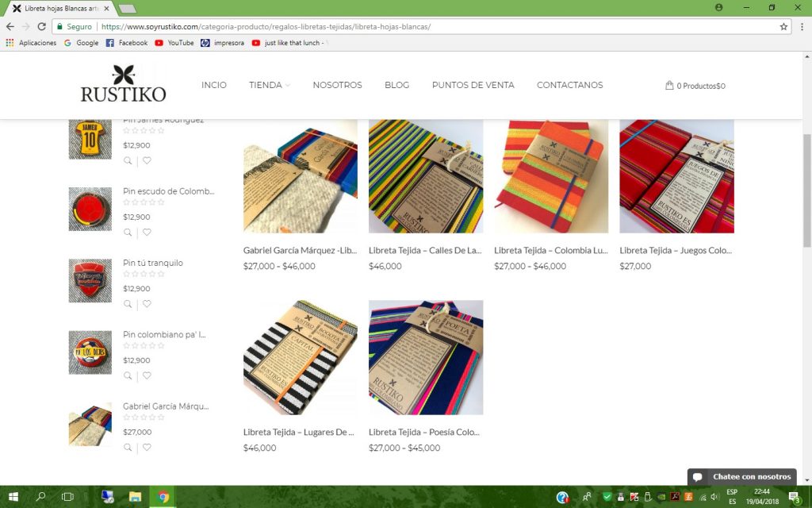Viewport: 812px width, 508px height.
Task: Click the page vertical scrollbar thumb
Action: tap(806, 190)
